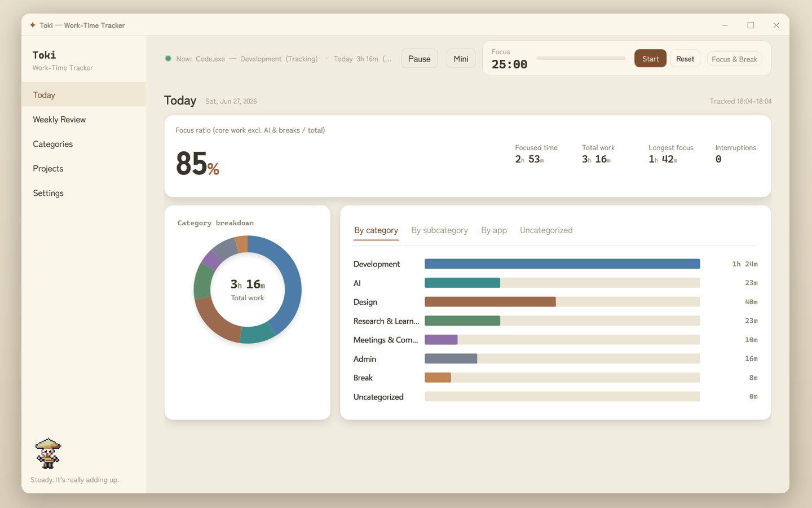The width and height of the screenshot is (812, 508).
Task: Open the Uncategorized tab
Action: [x=546, y=230]
